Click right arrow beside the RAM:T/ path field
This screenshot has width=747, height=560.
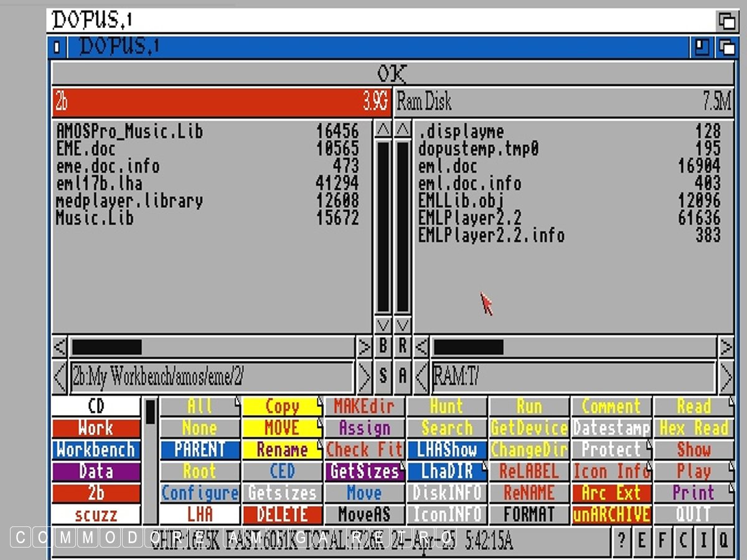pos(726,376)
